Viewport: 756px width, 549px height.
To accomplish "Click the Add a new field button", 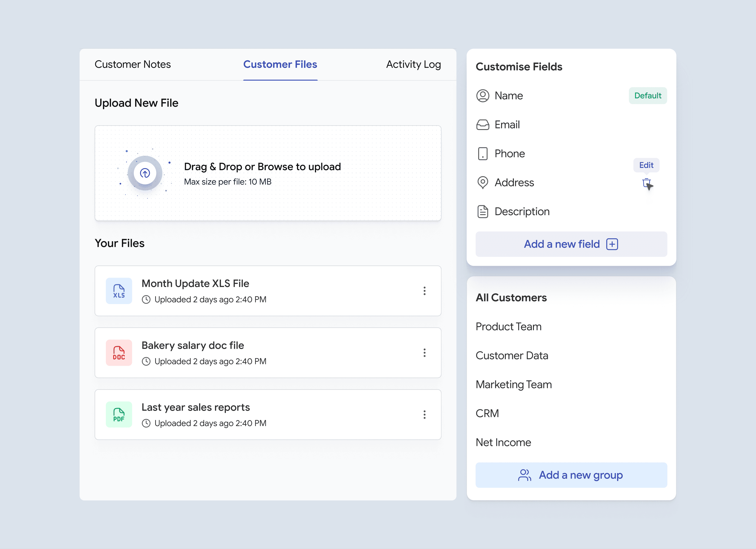I will tap(571, 244).
